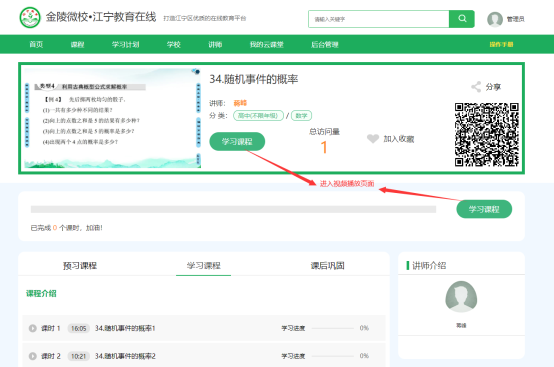Click the 10:21 duration badge
554x367 pixels.
coord(78,356)
